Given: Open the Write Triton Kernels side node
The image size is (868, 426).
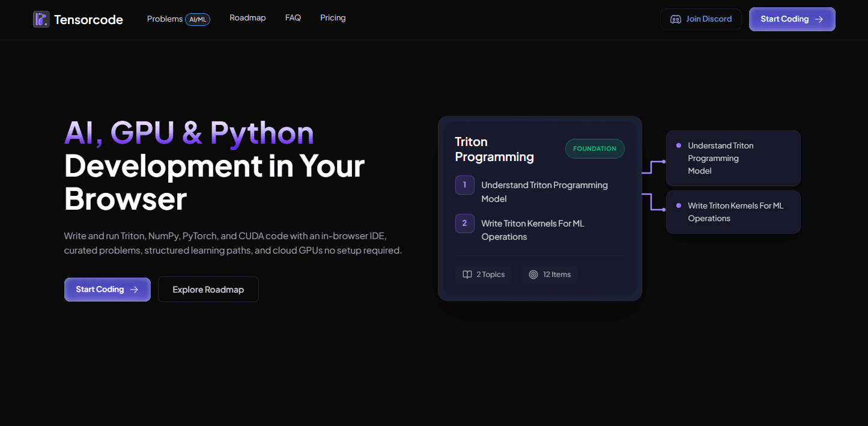Looking at the screenshot, I should (733, 212).
